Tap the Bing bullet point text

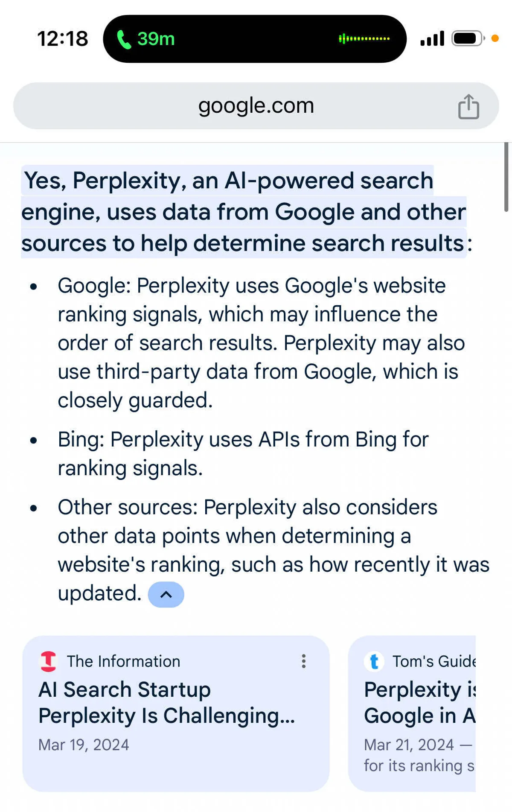[243, 453]
